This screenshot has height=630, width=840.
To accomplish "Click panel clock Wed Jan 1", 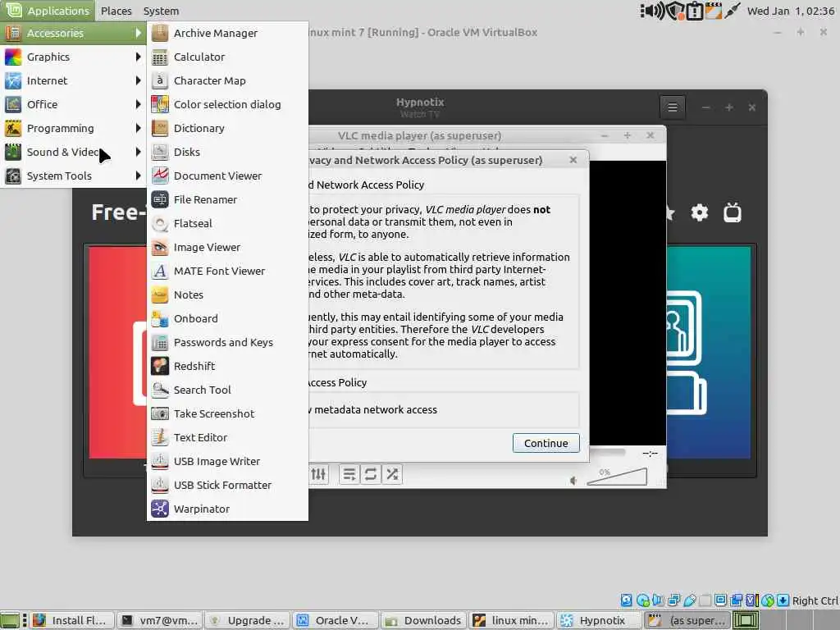I will click(x=790, y=11).
